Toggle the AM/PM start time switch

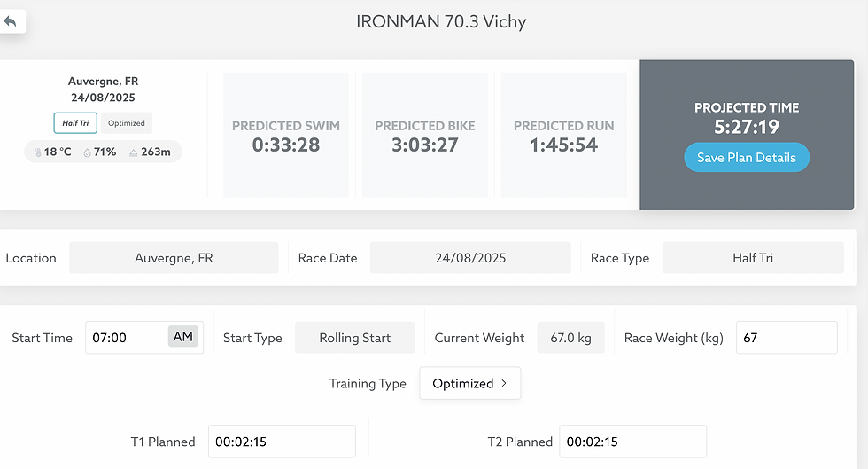[182, 337]
